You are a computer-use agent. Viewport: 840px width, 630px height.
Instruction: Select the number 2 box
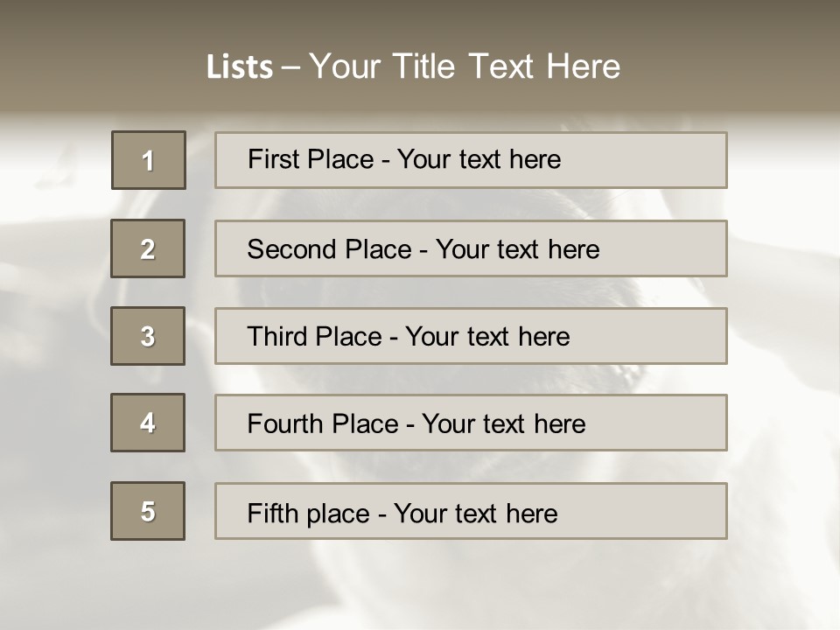click(x=148, y=248)
